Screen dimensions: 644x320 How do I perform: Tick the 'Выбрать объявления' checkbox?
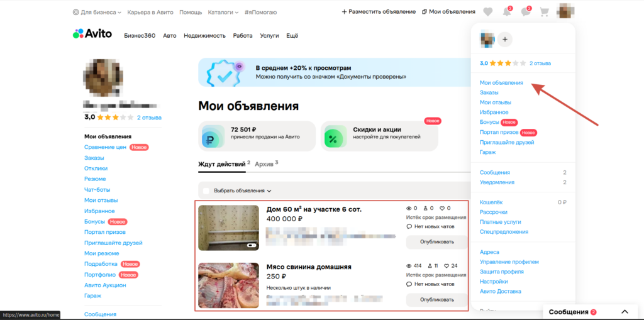[206, 190]
